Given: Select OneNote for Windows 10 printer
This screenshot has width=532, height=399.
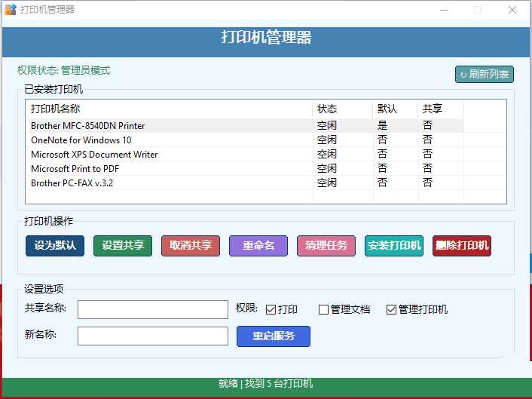Looking at the screenshot, I should pyautogui.click(x=81, y=140).
